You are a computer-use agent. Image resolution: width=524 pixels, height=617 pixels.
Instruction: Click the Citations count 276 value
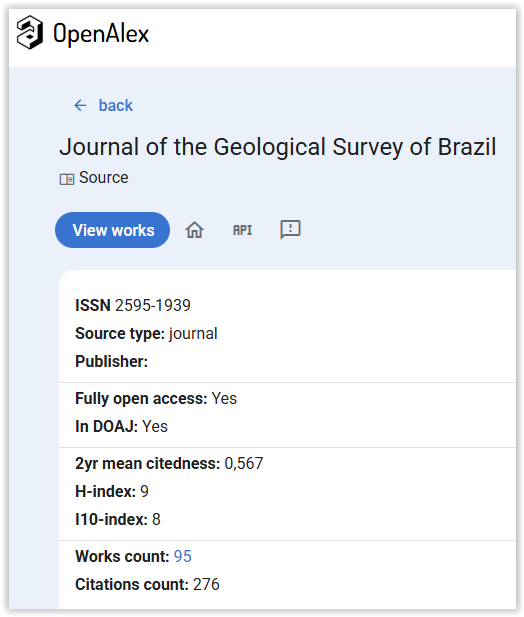click(206, 584)
